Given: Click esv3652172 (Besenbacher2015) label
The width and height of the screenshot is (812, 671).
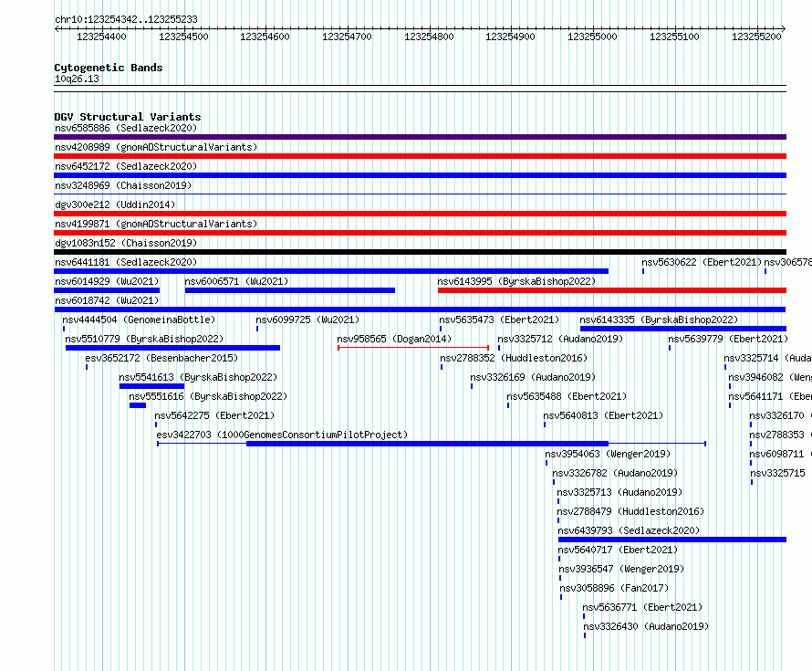Looking at the screenshot, I should pos(161,358).
